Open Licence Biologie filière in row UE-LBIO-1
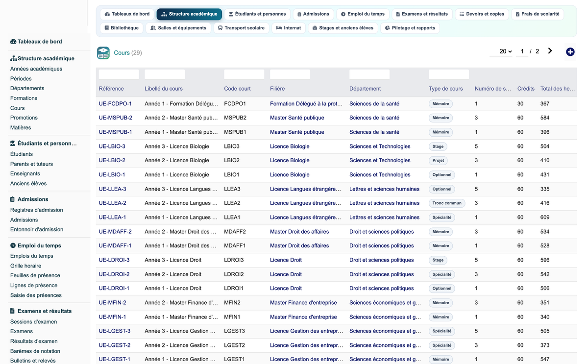588x364 pixels. [290, 175]
